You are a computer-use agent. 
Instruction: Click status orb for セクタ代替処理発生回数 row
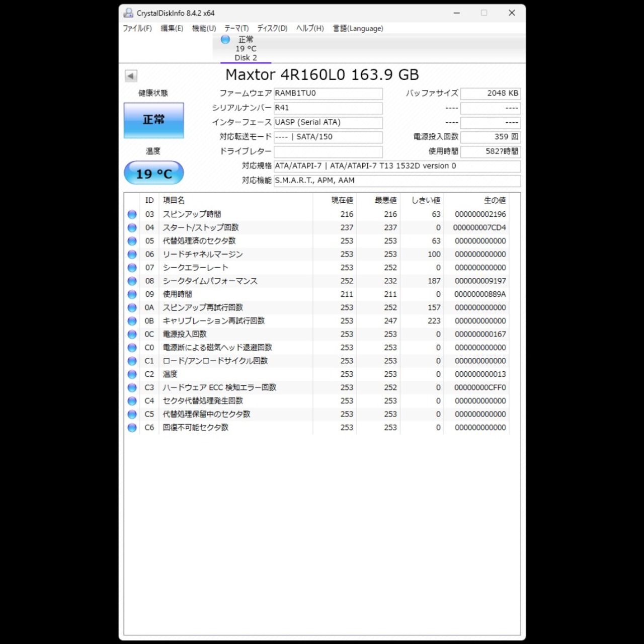click(132, 401)
